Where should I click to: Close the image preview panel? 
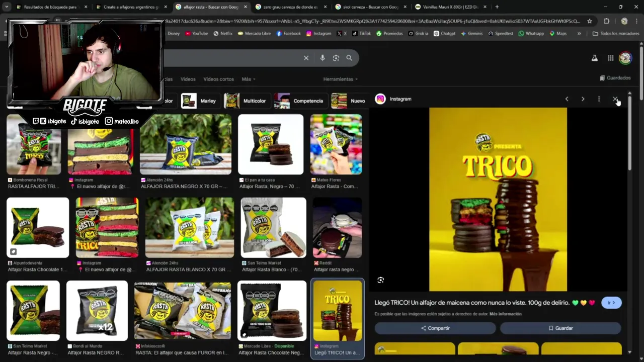(x=615, y=99)
